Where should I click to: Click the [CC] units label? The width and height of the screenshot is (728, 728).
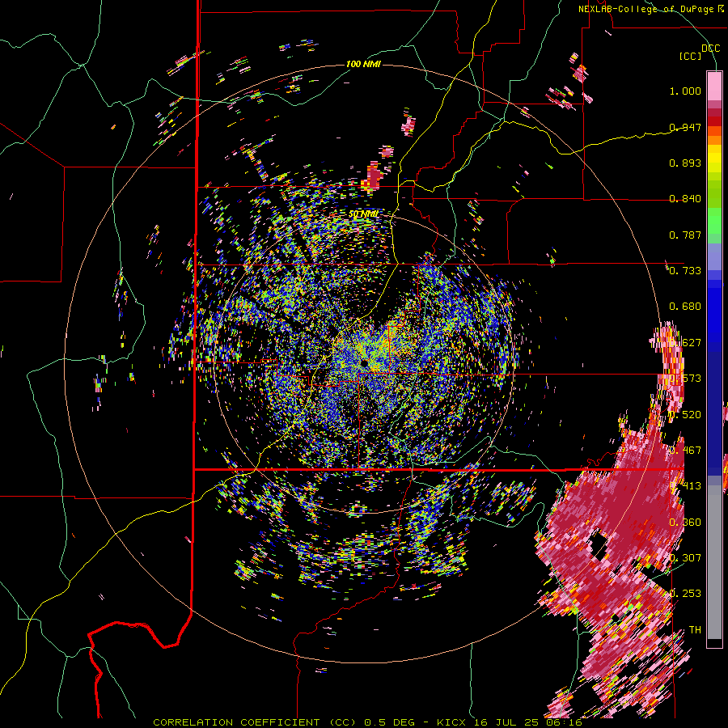coord(691,56)
